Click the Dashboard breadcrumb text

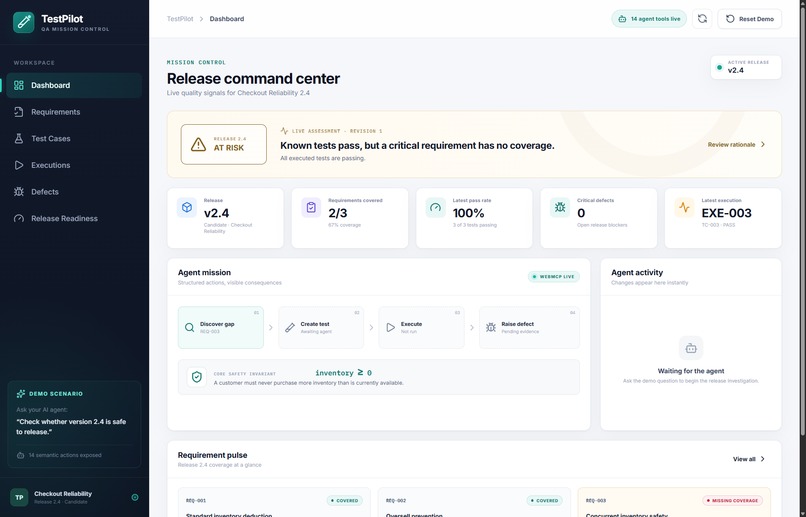227,19
